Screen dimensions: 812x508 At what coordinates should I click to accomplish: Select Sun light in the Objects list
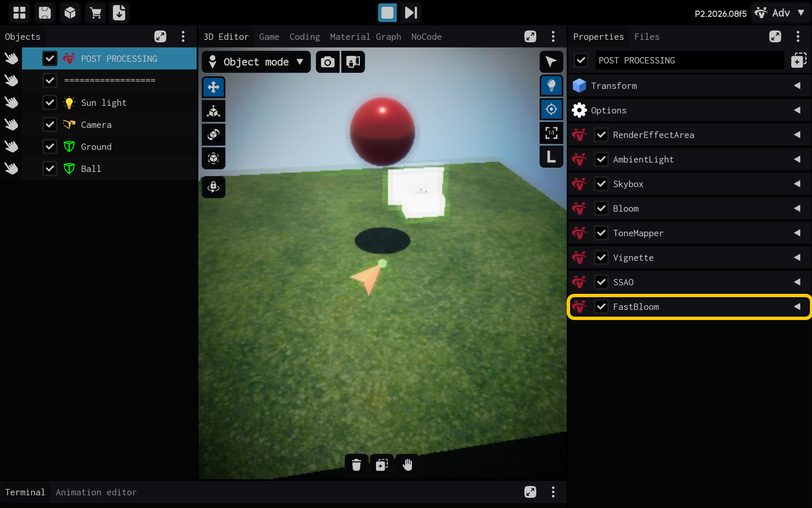click(x=109, y=102)
